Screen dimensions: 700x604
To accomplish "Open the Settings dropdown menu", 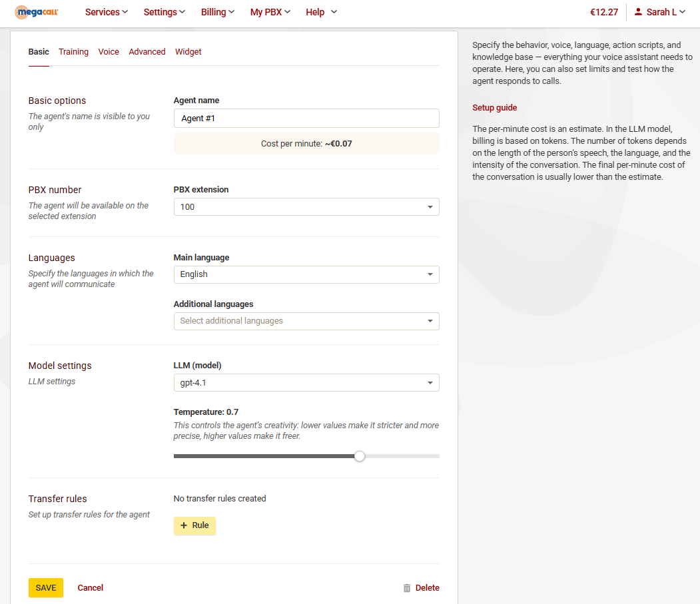I will pyautogui.click(x=165, y=12).
